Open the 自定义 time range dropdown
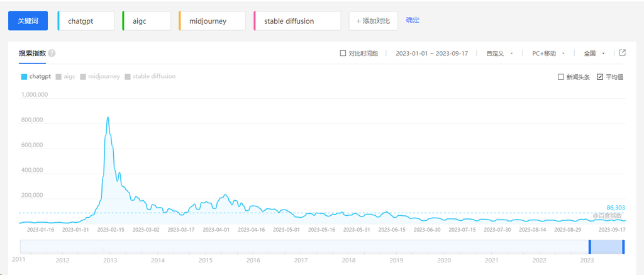Screen dimensions: 644x275 tap(499, 53)
